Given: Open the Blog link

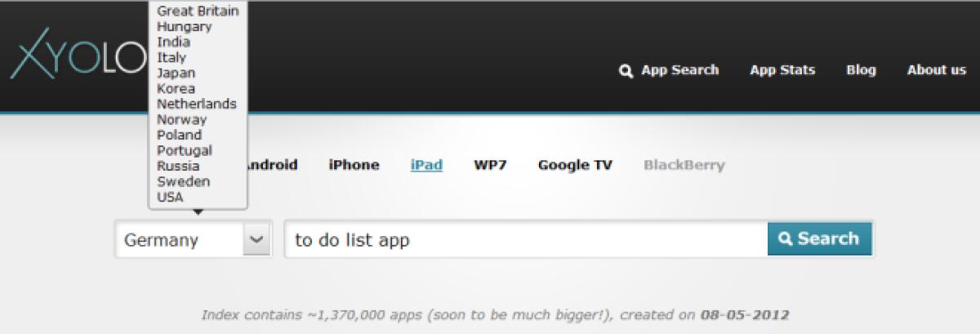Looking at the screenshot, I should point(861,70).
